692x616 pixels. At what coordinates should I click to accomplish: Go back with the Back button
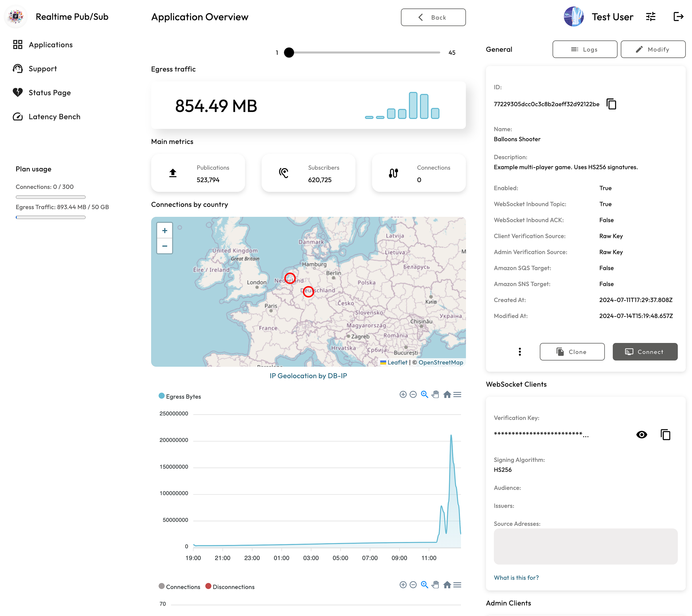(433, 17)
